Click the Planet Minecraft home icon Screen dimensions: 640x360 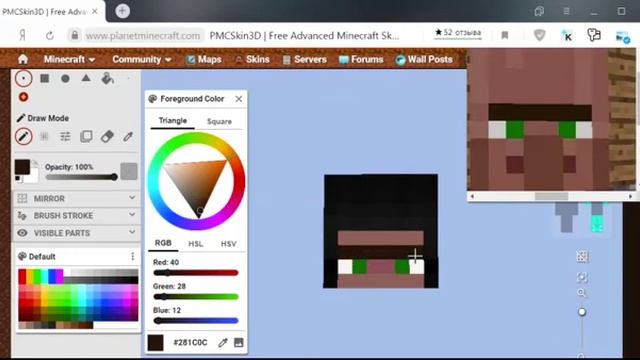(x=23, y=60)
